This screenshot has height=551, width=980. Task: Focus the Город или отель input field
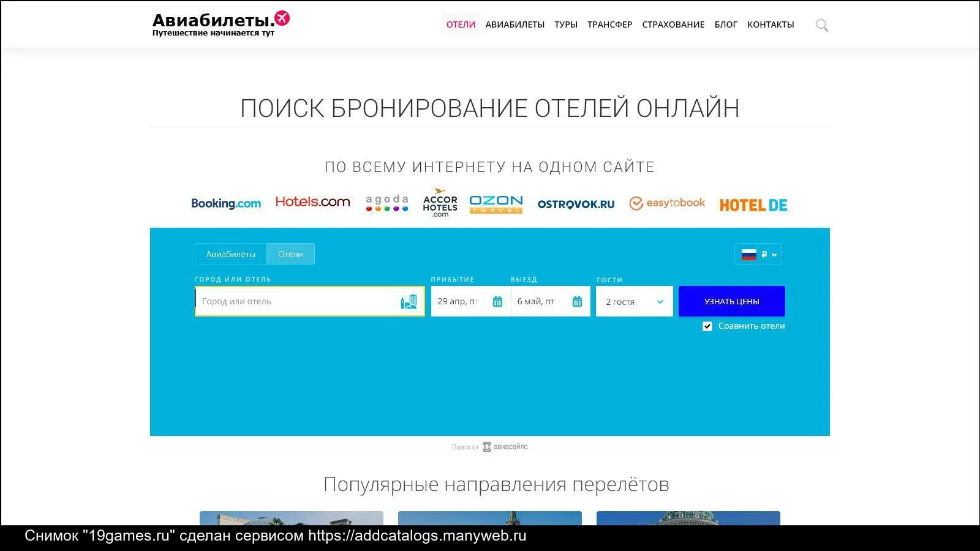309,301
